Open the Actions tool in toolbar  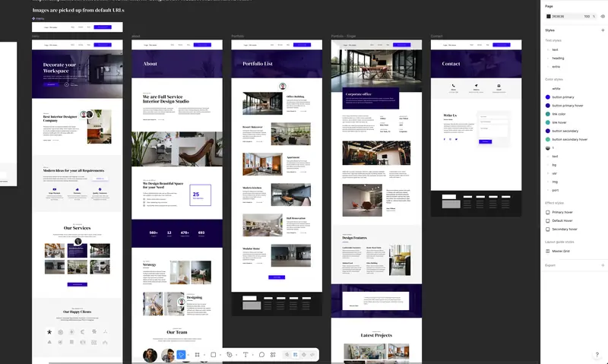pos(273,355)
